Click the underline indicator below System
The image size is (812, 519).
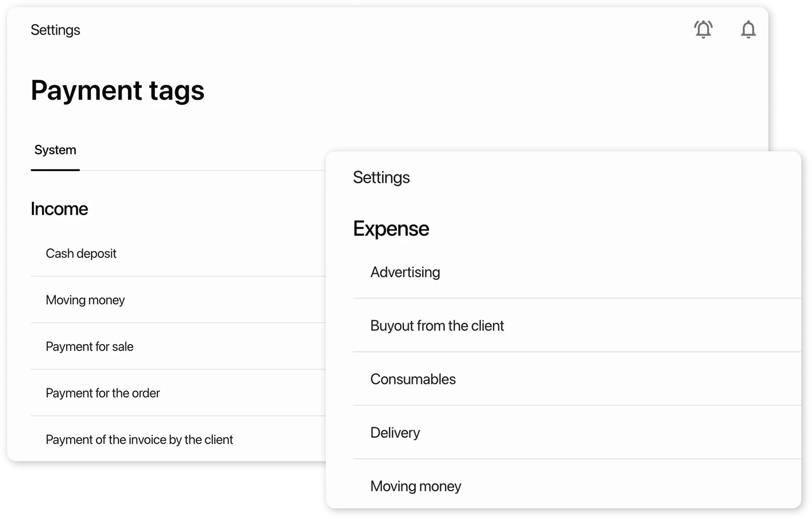pos(55,170)
